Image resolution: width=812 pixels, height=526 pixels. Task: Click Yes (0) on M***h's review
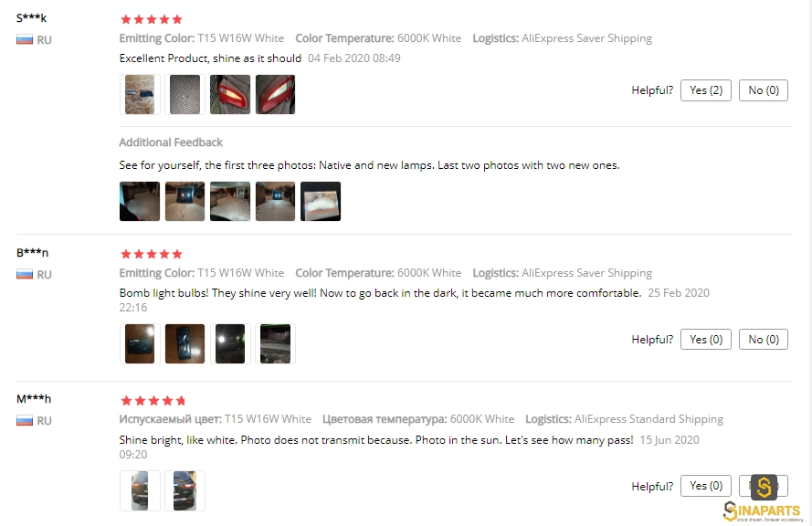(x=706, y=486)
